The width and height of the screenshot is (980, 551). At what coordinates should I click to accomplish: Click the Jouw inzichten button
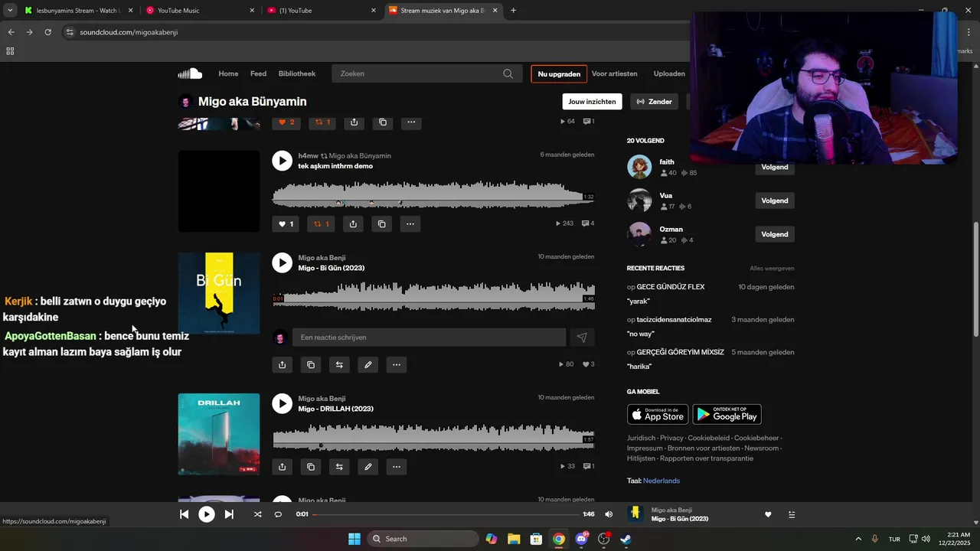click(x=592, y=102)
